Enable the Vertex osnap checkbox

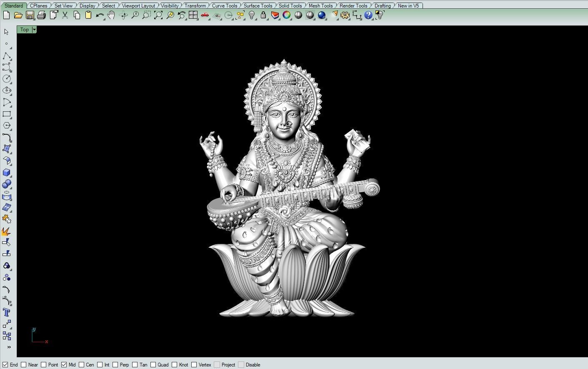(194, 364)
